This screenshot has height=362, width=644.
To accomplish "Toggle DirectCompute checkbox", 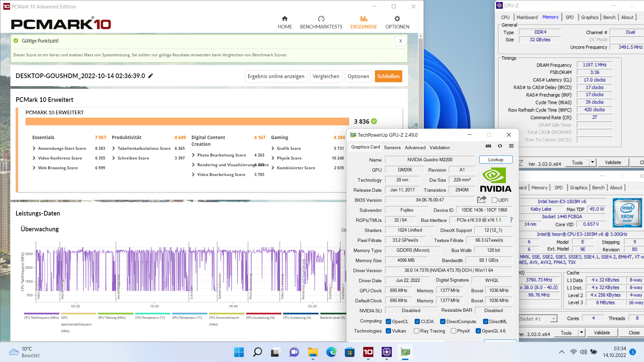I will [443, 321].
